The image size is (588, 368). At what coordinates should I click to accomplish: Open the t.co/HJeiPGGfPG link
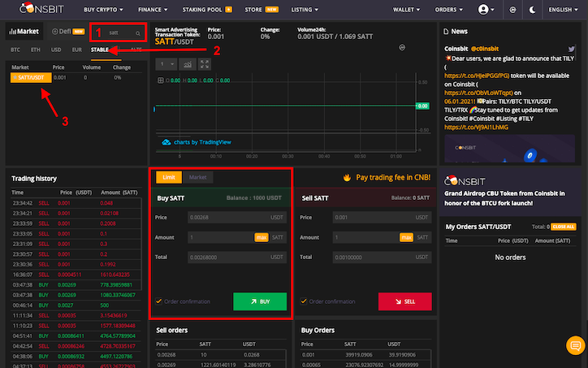[x=477, y=76]
